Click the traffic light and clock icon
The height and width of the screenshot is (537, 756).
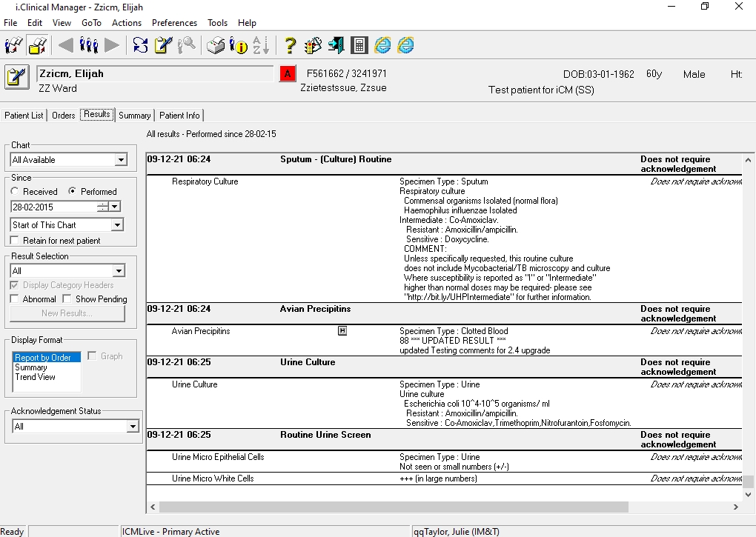click(x=313, y=45)
